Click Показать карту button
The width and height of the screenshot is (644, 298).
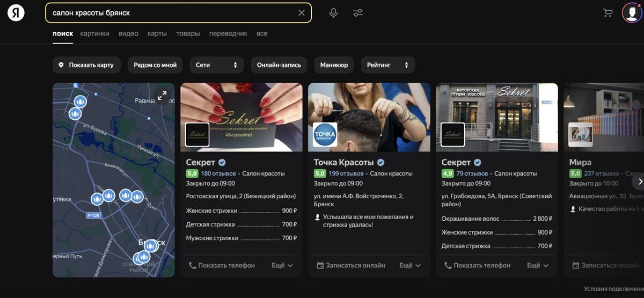coord(86,65)
